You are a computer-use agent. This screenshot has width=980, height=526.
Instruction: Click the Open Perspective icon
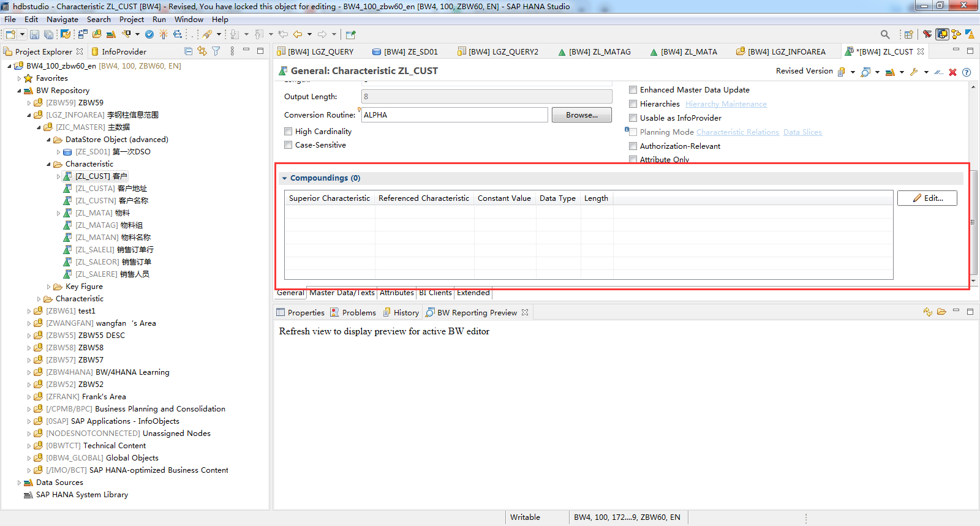[908, 34]
